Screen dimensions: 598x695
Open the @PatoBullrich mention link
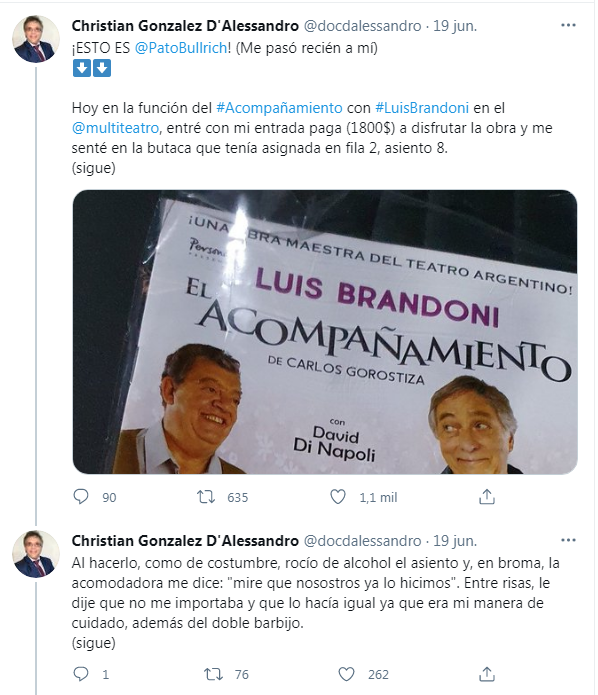[181, 48]
